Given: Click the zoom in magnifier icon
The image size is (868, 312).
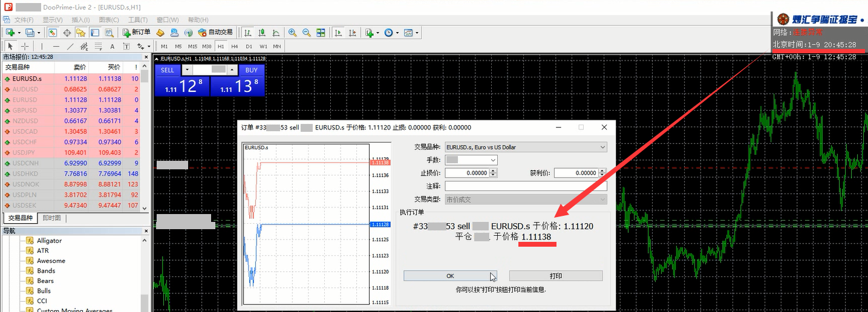Looking at the screenshot, I should point(292,33).
